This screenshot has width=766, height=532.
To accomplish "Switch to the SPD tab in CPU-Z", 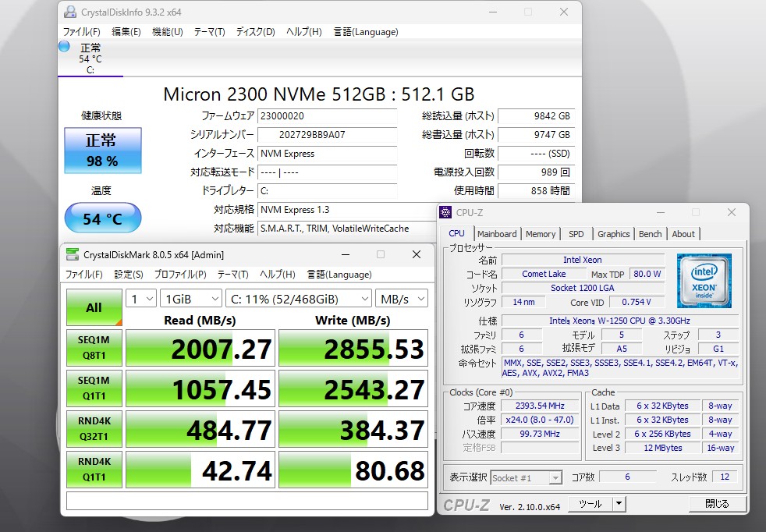I will [x=576, y=234].
